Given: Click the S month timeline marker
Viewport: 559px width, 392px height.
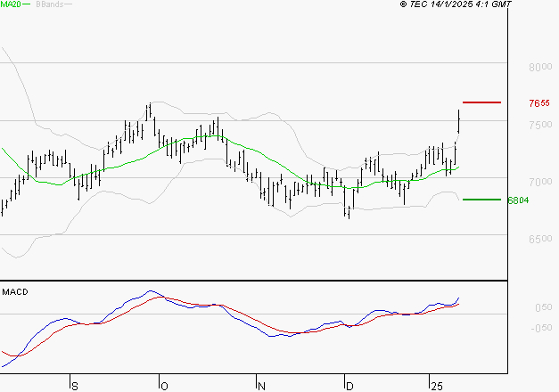Looking at the screenshot, I should point(75,387).
